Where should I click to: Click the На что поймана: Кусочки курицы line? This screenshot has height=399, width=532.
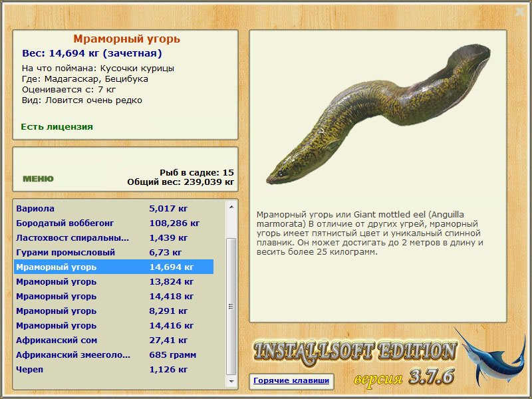coord(98,68)
